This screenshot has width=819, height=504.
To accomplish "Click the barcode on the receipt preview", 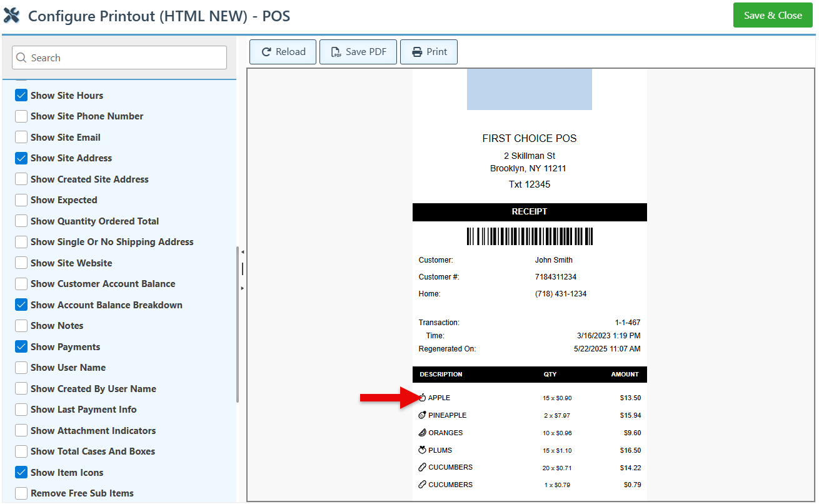I will 530,236.
